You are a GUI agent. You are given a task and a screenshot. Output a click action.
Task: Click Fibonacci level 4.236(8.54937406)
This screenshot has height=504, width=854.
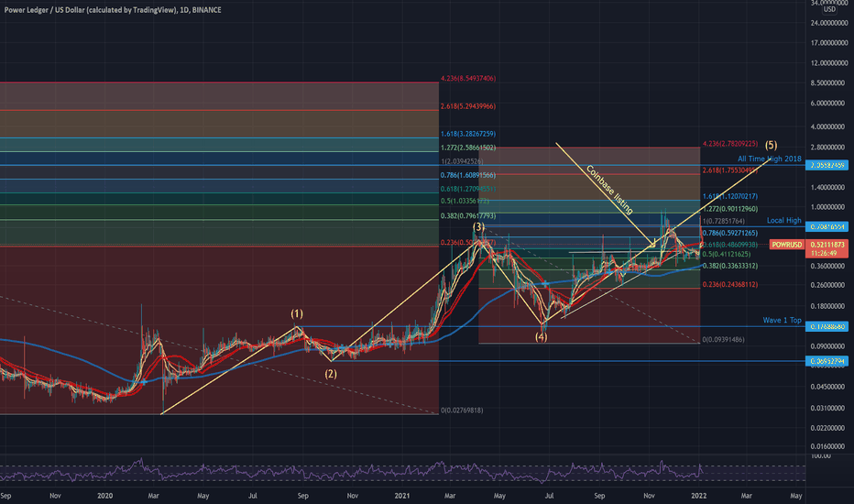(468, 79)
